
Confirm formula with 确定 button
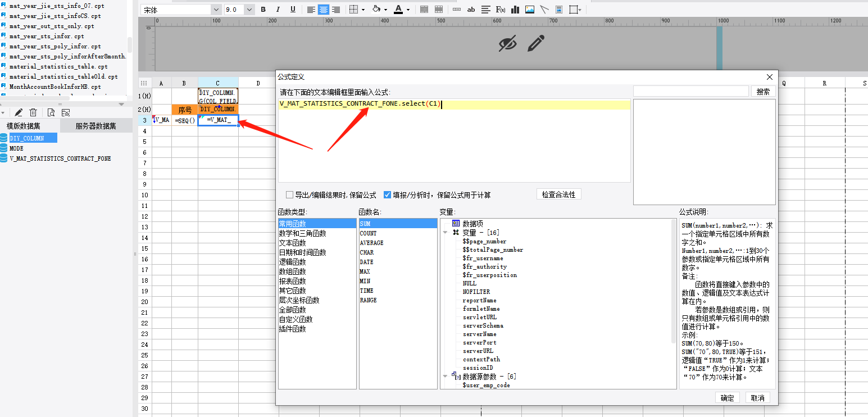(x=728, y=397)
